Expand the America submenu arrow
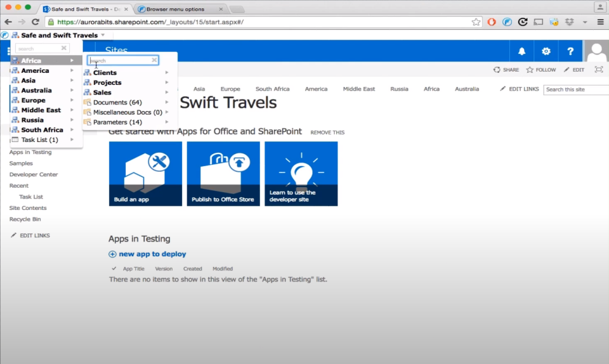This screenshot has height=364, width=609. [x=72, y=70]
